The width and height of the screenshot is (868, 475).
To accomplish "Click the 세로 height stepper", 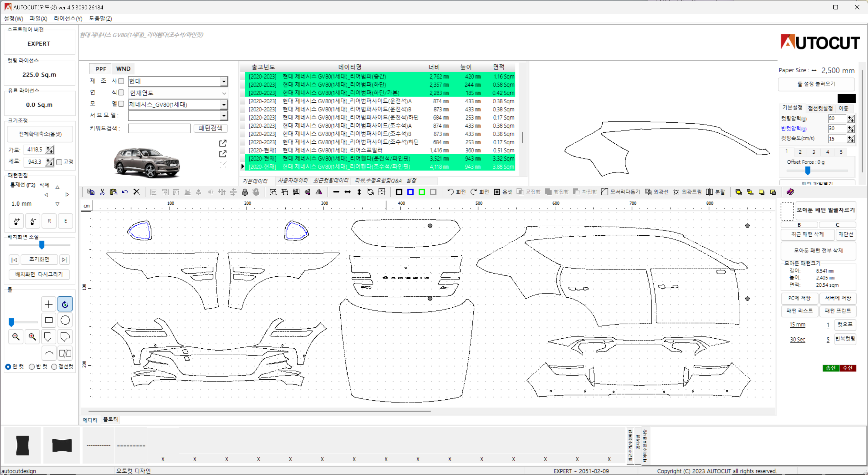I will 49,162.
